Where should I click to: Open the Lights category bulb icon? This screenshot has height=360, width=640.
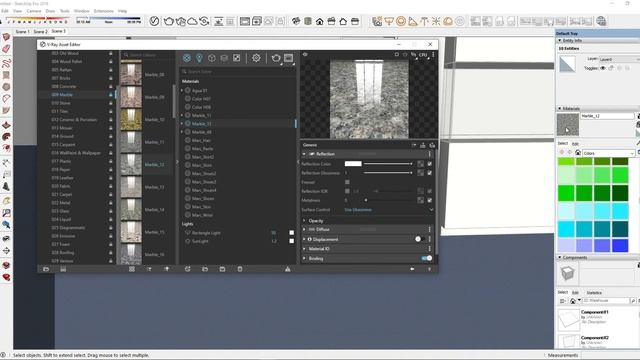click(x=199, y=58)
